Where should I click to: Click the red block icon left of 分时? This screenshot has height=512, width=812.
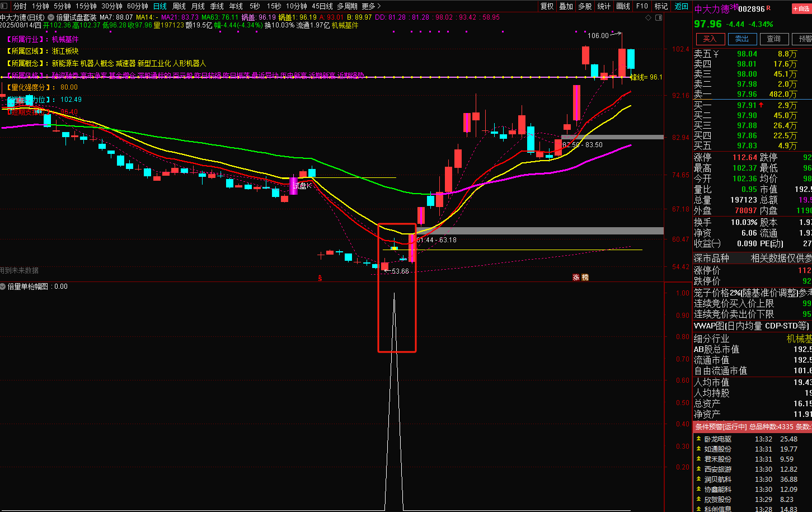[x=5, y=6]
